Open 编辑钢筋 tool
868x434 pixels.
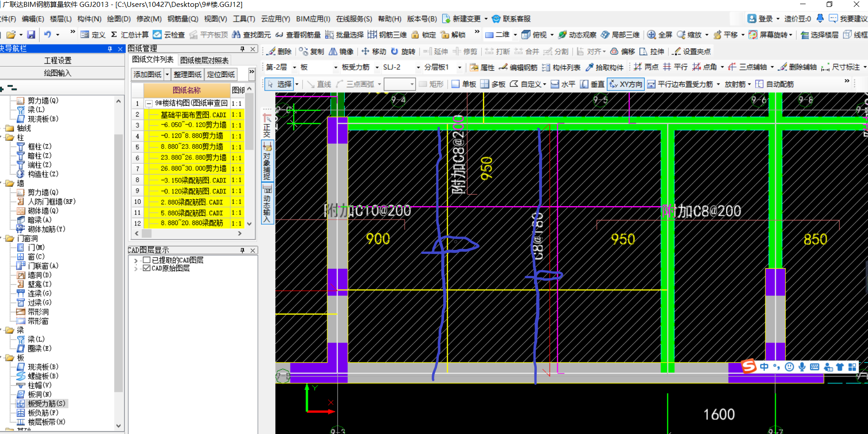click(x=518, y=68)
